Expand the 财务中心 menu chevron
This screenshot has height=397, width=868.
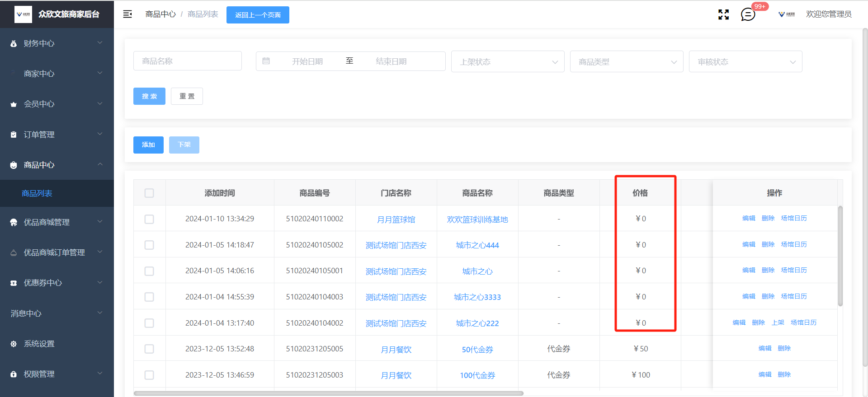(100, 43)
